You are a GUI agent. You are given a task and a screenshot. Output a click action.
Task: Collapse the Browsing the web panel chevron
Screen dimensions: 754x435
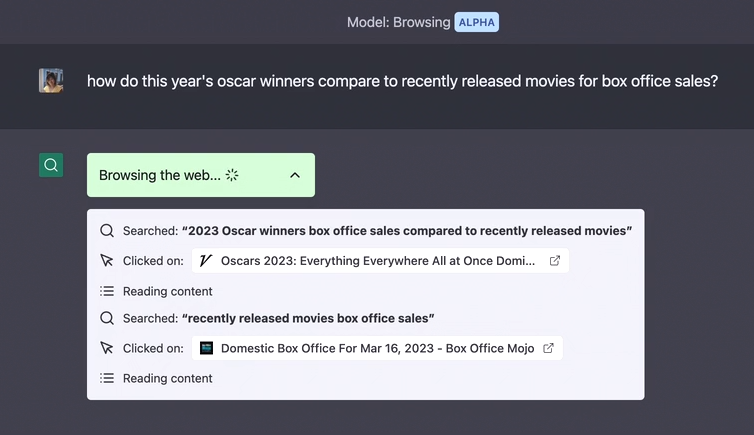pyautogui.click(x=295, y=175)
